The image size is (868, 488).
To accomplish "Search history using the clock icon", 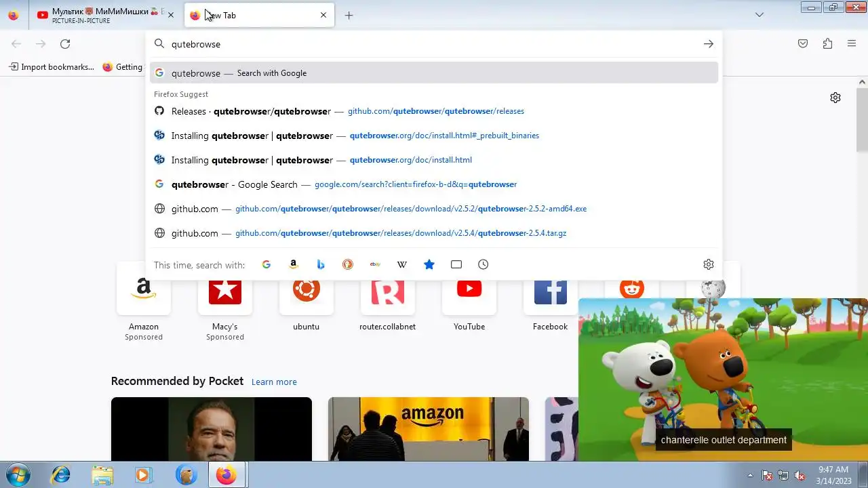I will pyautogui.click(x=484, y=264).
